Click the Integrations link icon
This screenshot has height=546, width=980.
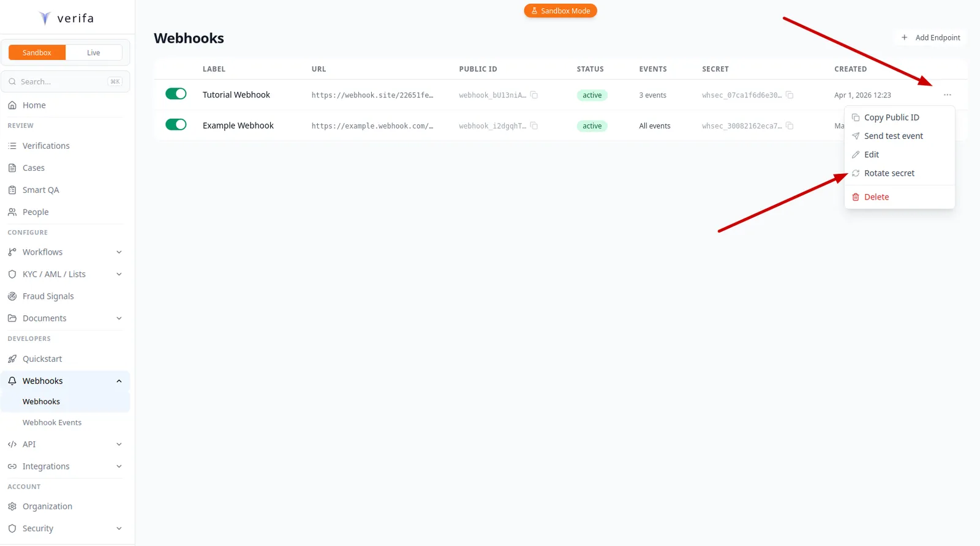pos(12,466)
